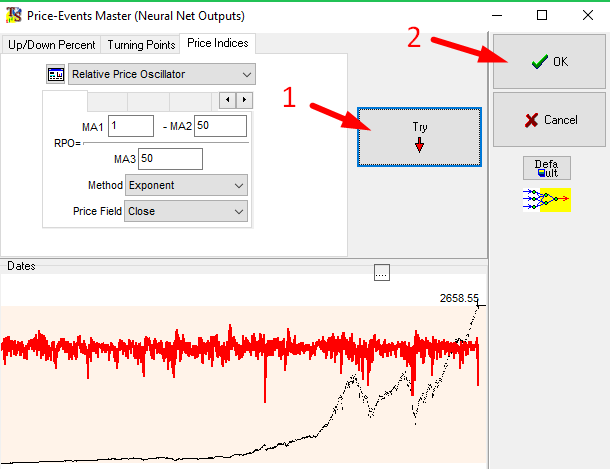Expand the Relative Price Oscillator dropdown

click(246, 75)
